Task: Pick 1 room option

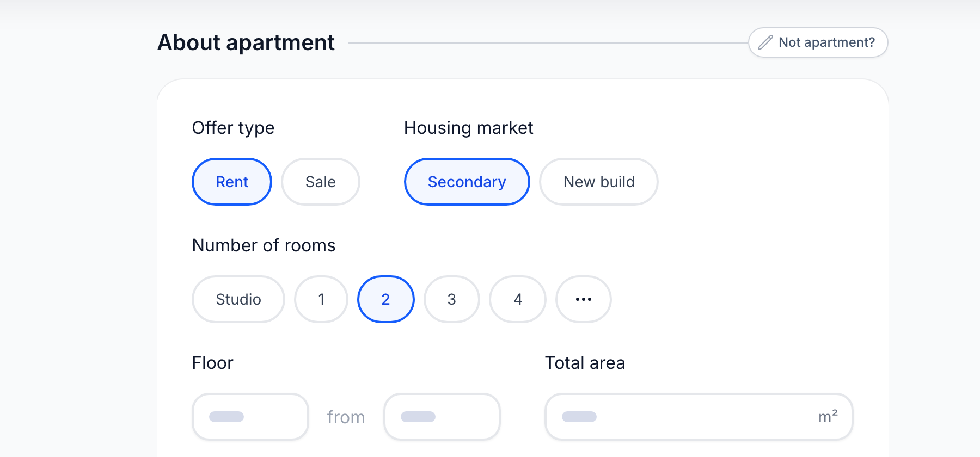Action: (x=321, y=299)
